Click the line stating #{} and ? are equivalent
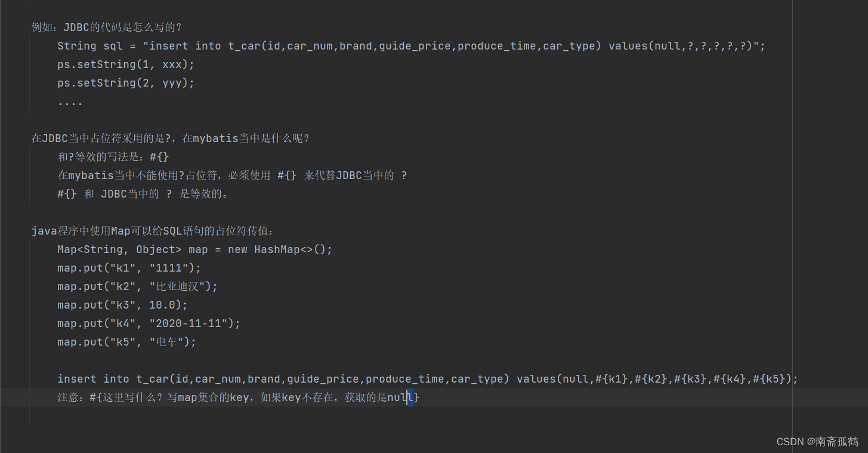This screenshot has width=868, height=453. [x=143, y=194]
